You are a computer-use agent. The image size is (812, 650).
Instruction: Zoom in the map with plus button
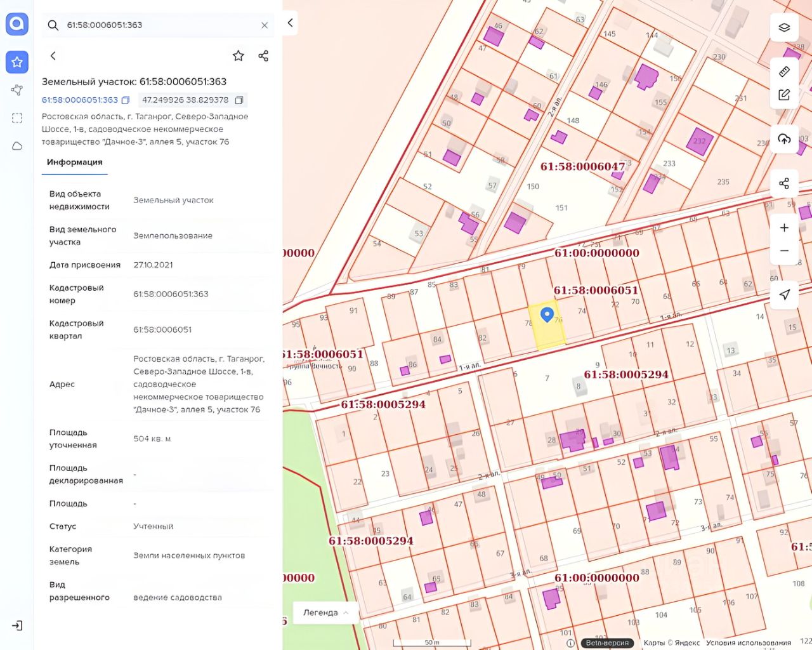(x=784, y=228)
